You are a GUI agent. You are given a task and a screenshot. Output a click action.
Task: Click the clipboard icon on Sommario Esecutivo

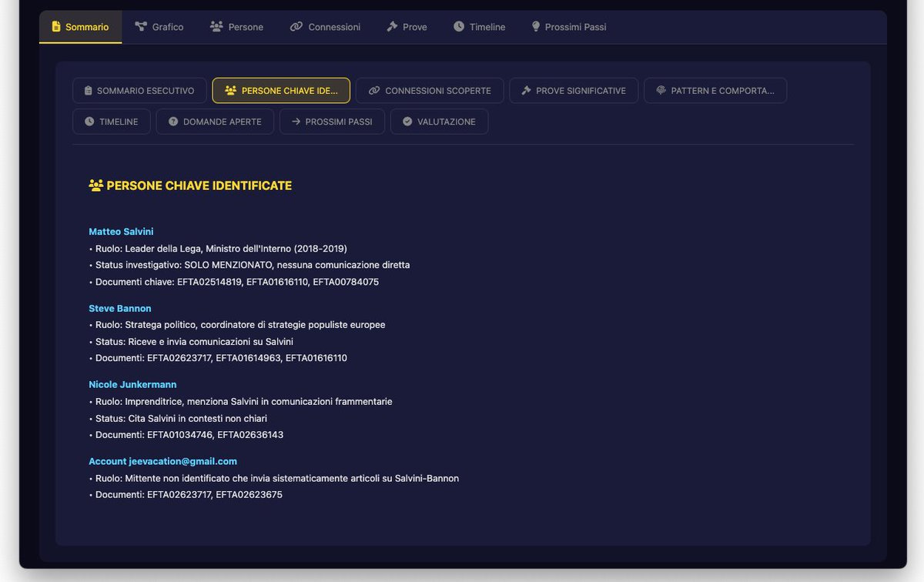pos(89,91)
